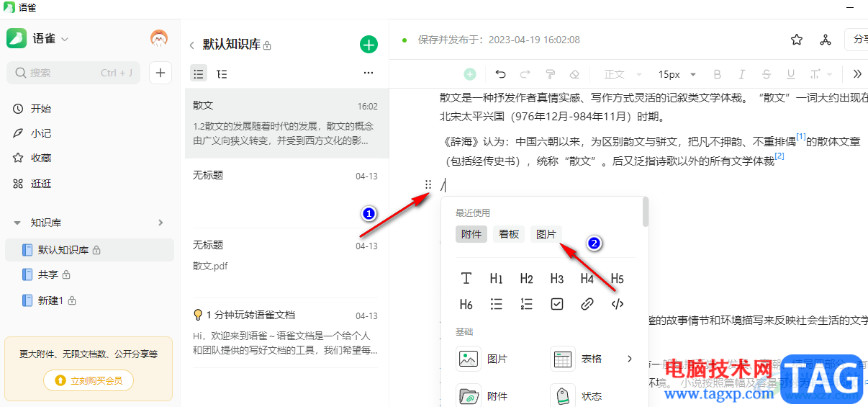
Task: Insert heading H3 from slash menu
Action: click(x=556, y=279)
